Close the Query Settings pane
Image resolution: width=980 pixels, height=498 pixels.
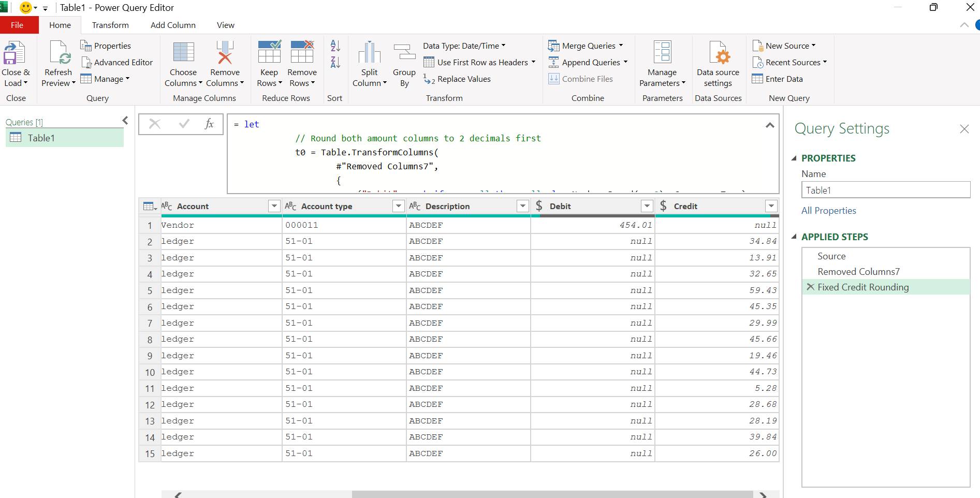tap(964, 129)
